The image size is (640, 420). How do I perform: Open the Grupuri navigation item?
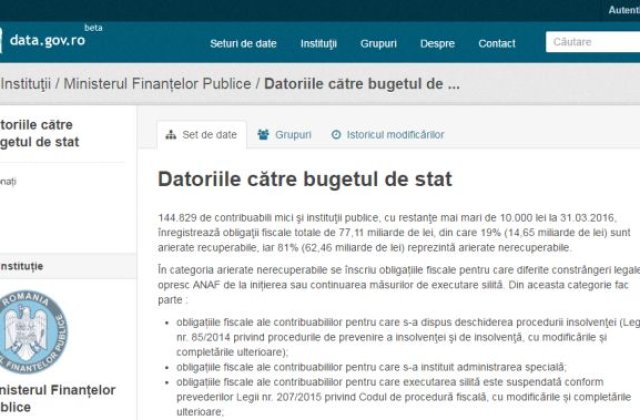378,43
